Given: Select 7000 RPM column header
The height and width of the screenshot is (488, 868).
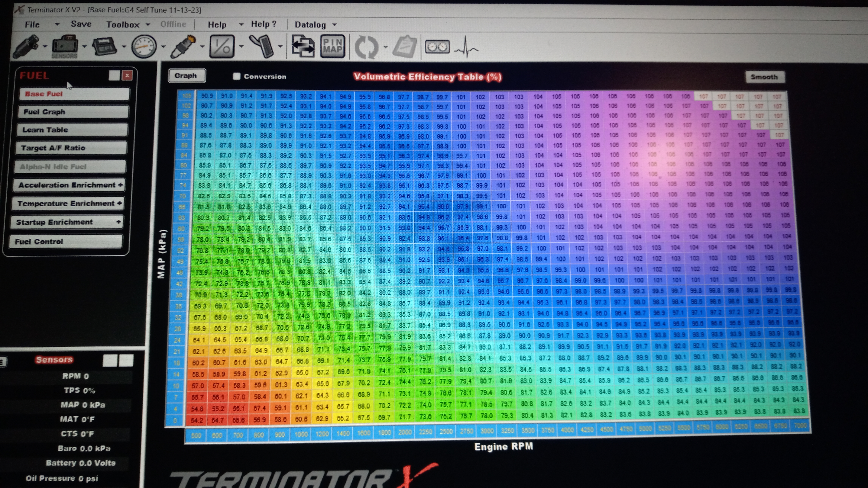Looking at the screenshot, I should coord(800,425).
